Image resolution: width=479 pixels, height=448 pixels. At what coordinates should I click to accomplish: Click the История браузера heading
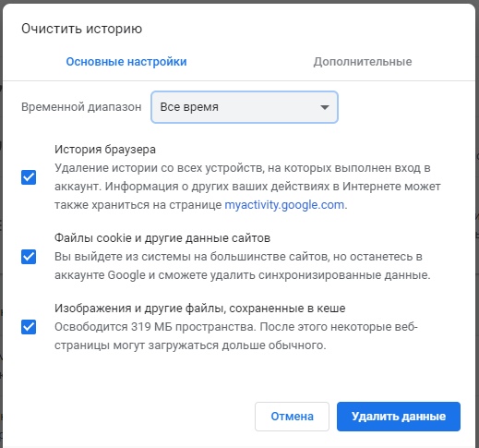(x=105, y=150)
